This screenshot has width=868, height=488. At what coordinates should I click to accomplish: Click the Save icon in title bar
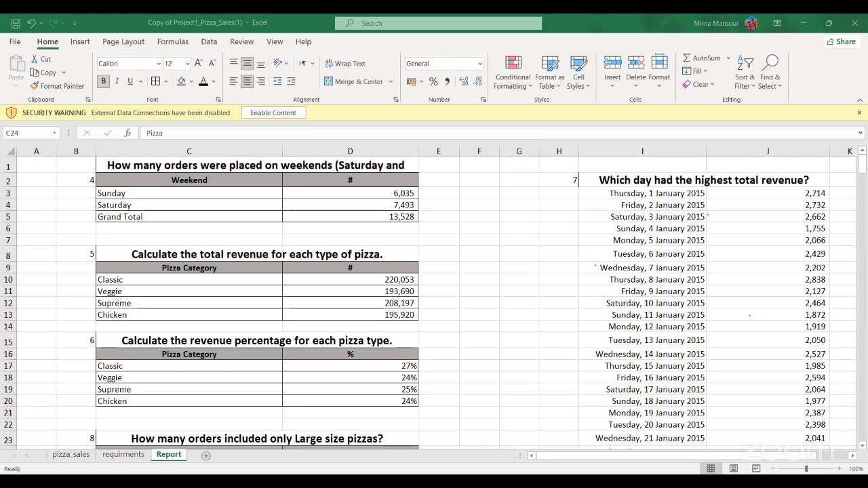tap(16, 23)
